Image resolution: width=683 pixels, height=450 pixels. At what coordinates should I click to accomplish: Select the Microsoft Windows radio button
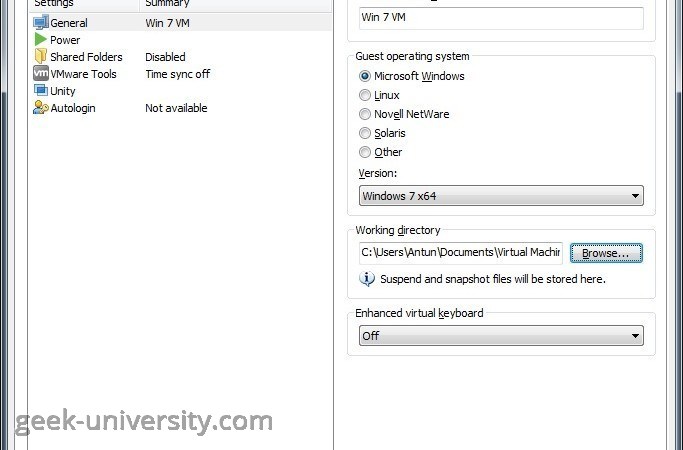(365, 76)
